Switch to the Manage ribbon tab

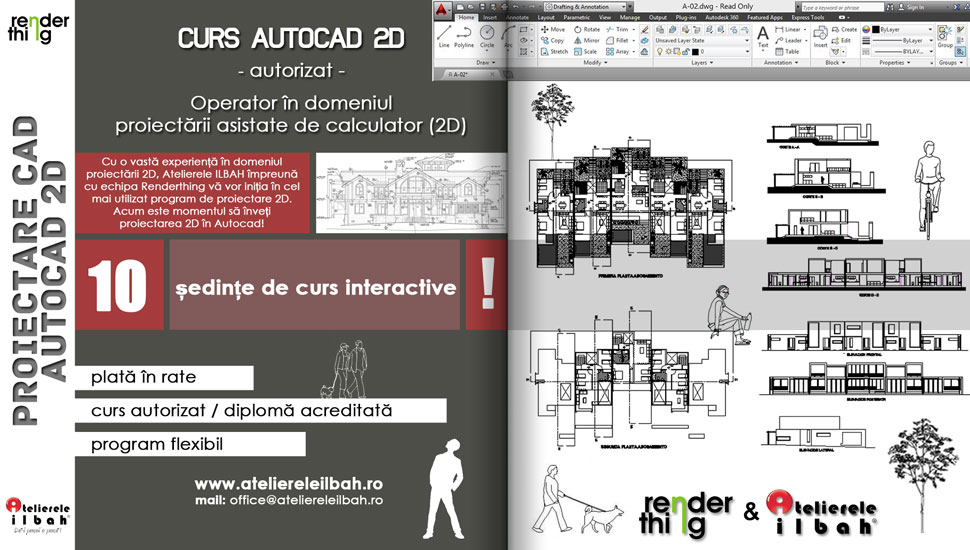[630, 17]
